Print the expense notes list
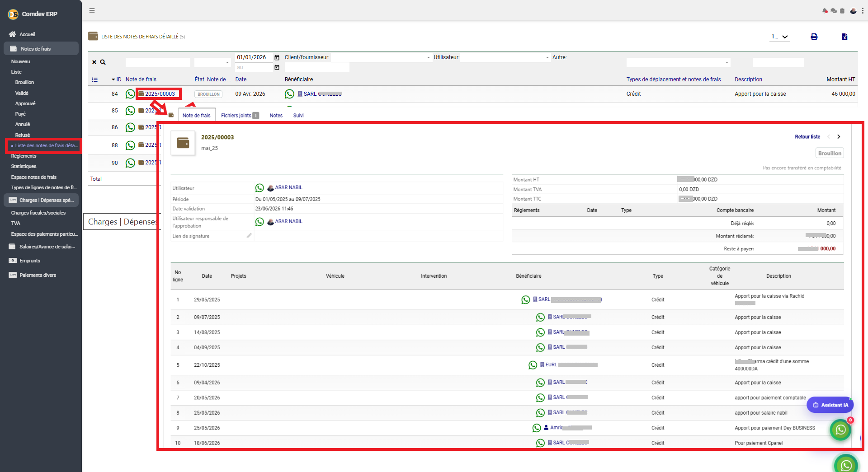Screen dimensions: 868x472 [814, 37]
